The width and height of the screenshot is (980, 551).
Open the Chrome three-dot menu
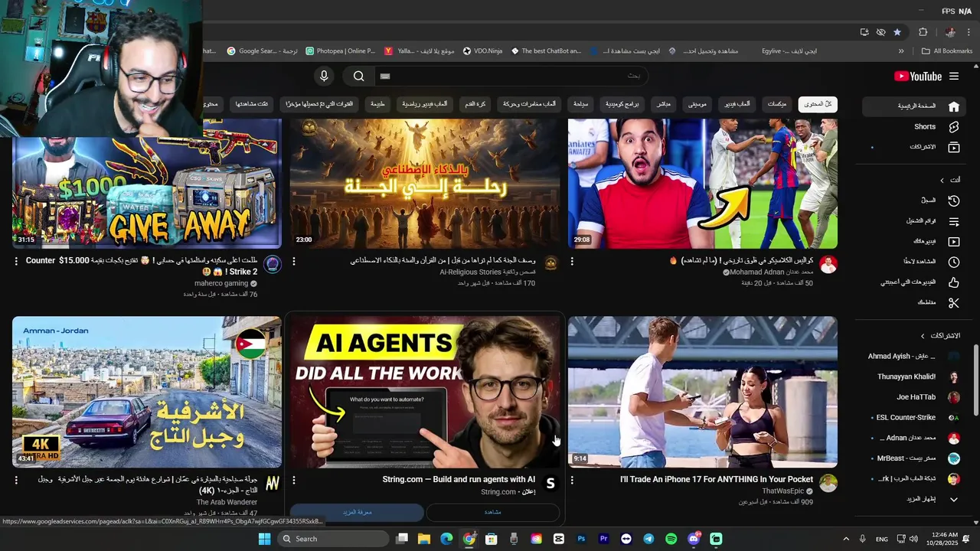tap(969, 32)
